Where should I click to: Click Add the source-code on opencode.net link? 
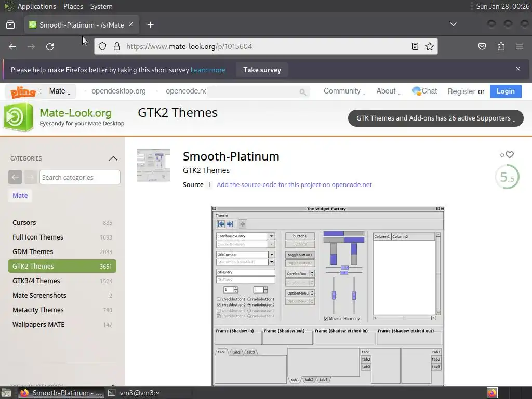click(x=294, y=184)
